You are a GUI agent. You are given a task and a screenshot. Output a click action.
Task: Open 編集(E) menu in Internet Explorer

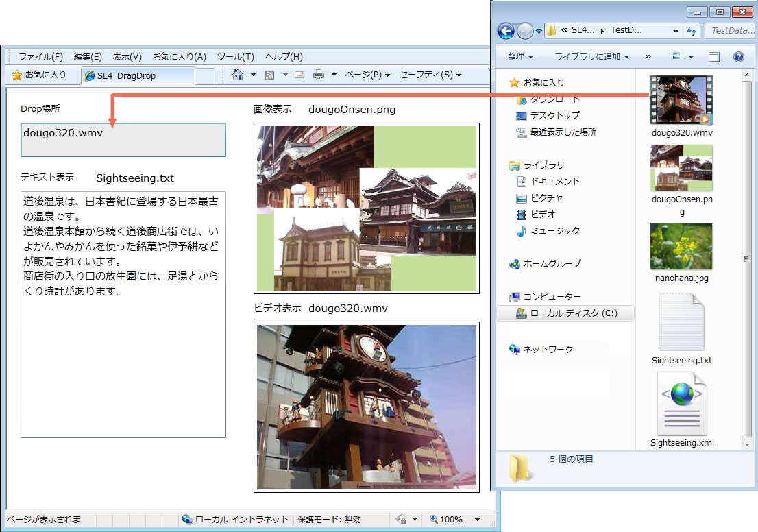(88, 57)
